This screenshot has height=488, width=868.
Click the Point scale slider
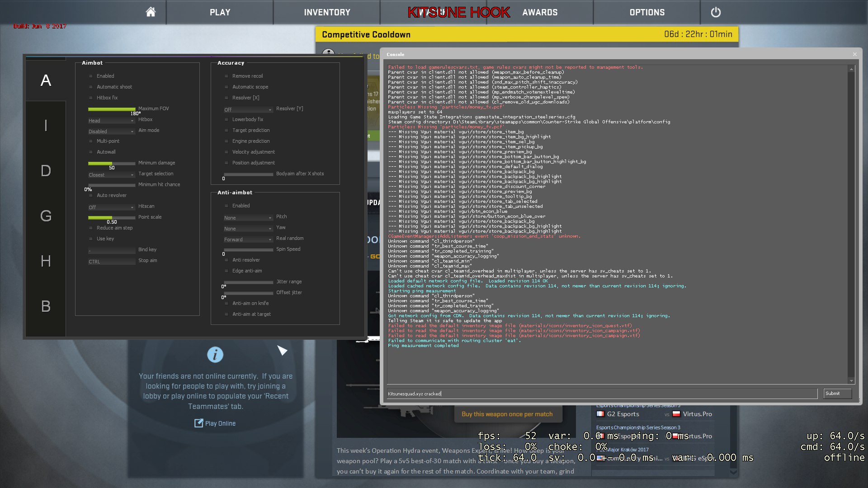click(112, 217)
